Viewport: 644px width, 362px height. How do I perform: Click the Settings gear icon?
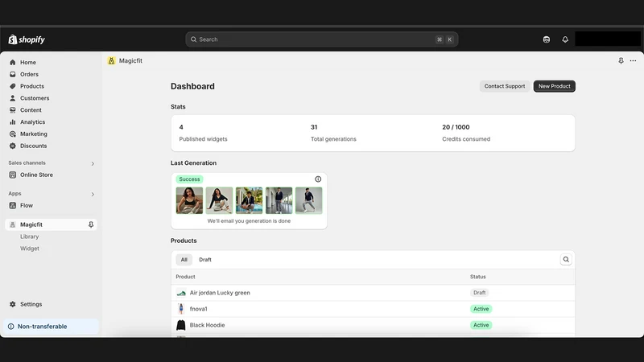[13, 304]
